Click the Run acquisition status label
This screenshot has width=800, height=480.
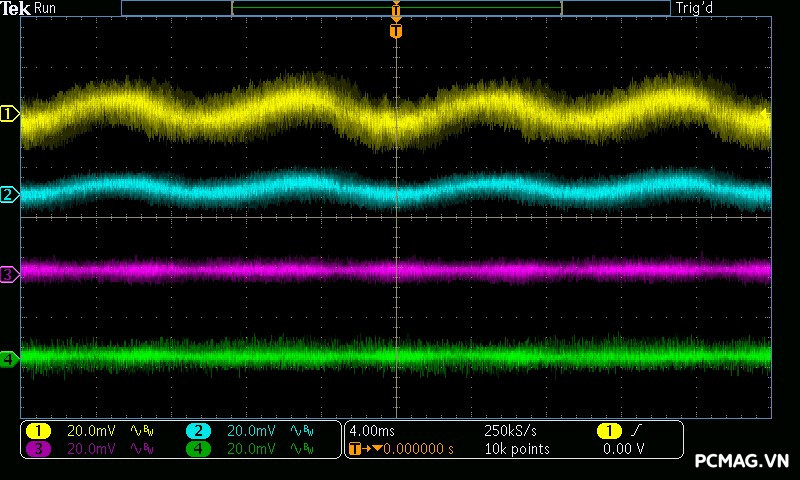pyautogui.click(x=45, y=9)
